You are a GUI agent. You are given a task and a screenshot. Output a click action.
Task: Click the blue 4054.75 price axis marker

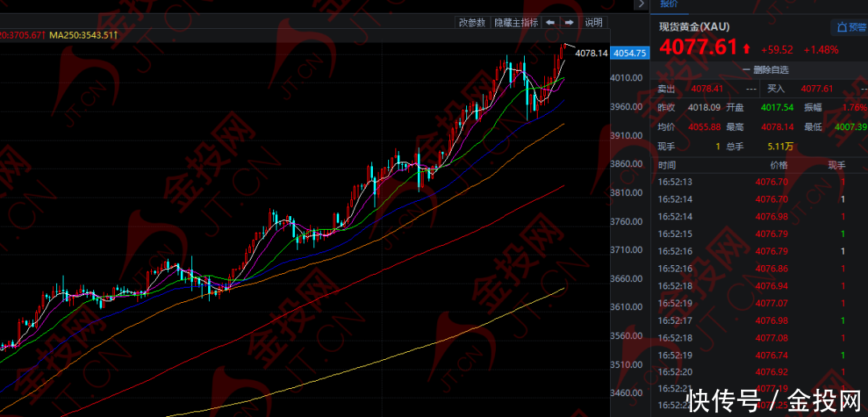click(629, 53)
